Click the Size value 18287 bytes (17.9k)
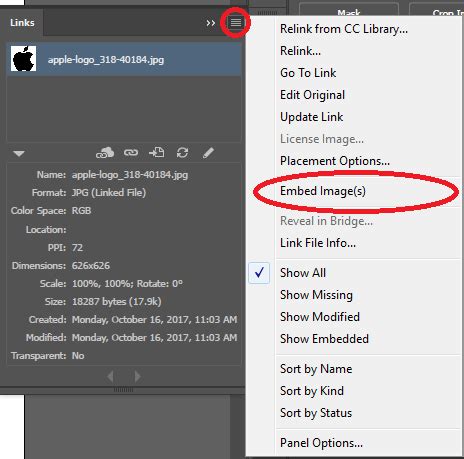 click(117, 302)
